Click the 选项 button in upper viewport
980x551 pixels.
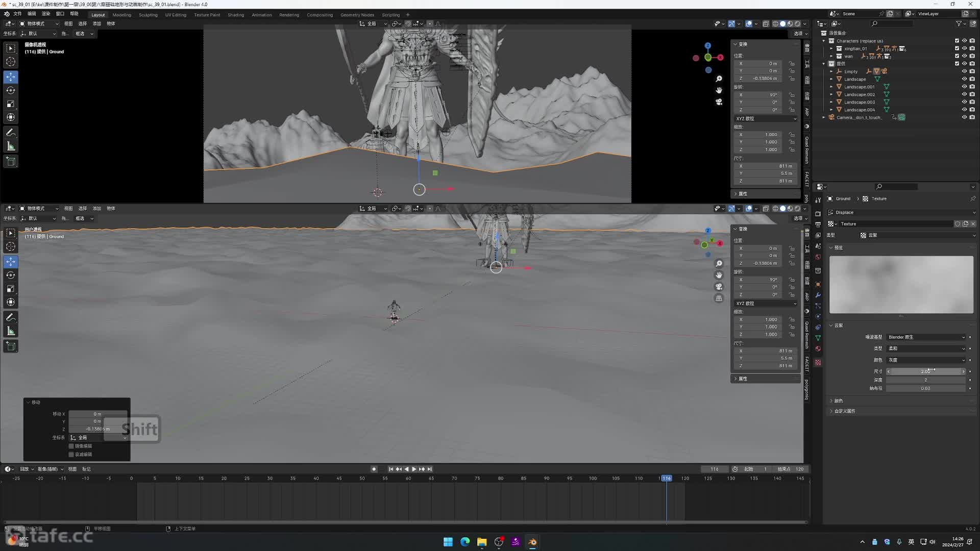pyautogui.click(x=800, y=34)
